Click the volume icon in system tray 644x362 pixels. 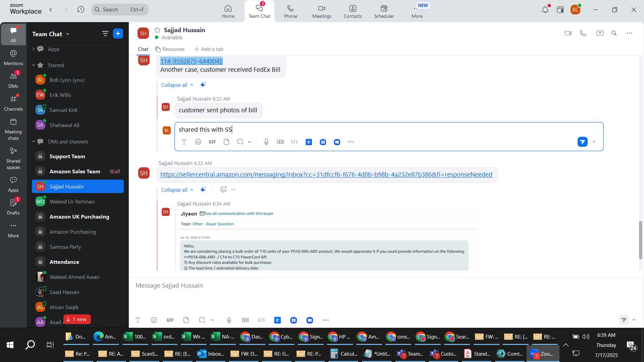pyautogui.click(x=586, y=337)
